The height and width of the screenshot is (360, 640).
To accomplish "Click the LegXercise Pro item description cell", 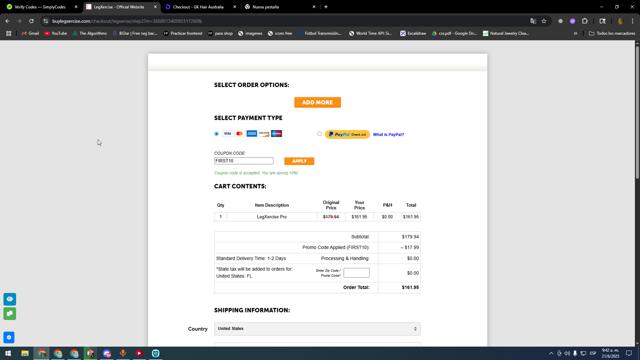I will click(x=272, y=217).
